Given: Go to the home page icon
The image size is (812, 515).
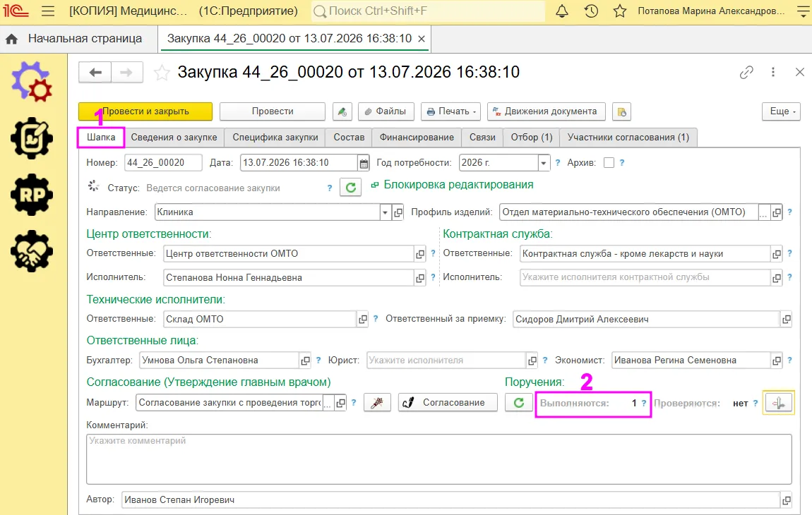Looking at the screenshot, I should pos(11,39).
